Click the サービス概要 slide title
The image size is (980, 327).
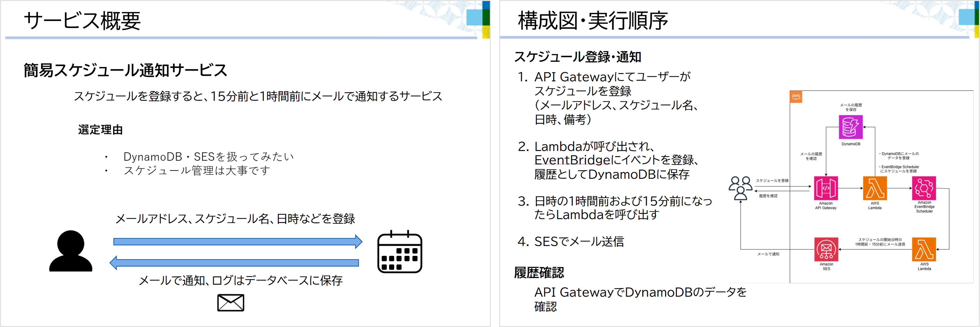coord(82,20)
